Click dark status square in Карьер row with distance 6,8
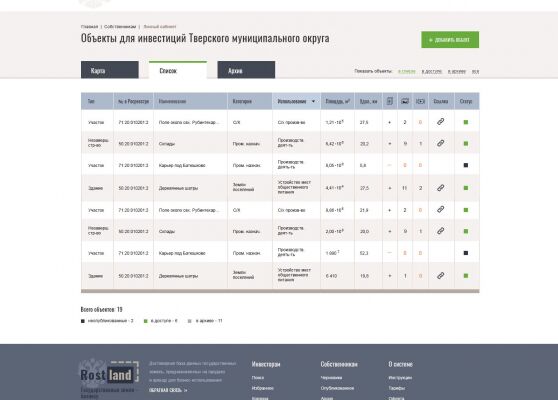Screen dimensions: 558x400 click(x=466, y=165)
